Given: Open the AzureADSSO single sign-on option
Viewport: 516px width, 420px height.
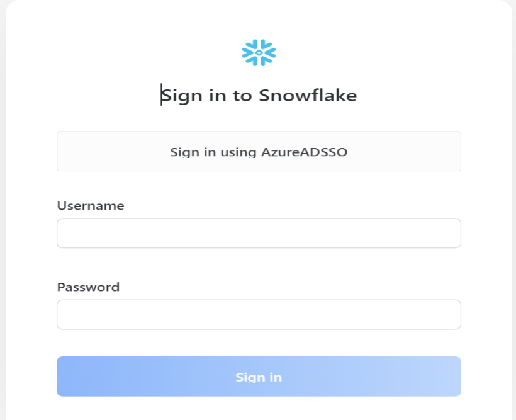Looking at the screenshot, I should (258, 151).
